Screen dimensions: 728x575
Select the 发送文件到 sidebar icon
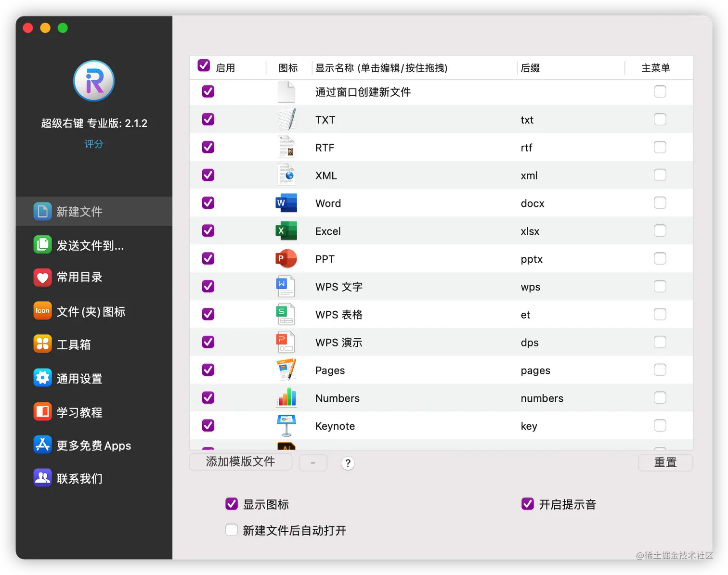coord(42,244)
